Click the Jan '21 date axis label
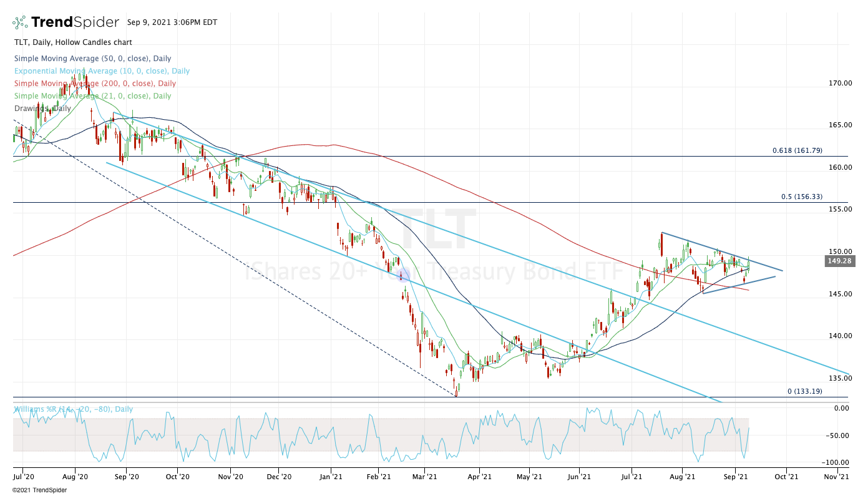 (x=330, y=477)
